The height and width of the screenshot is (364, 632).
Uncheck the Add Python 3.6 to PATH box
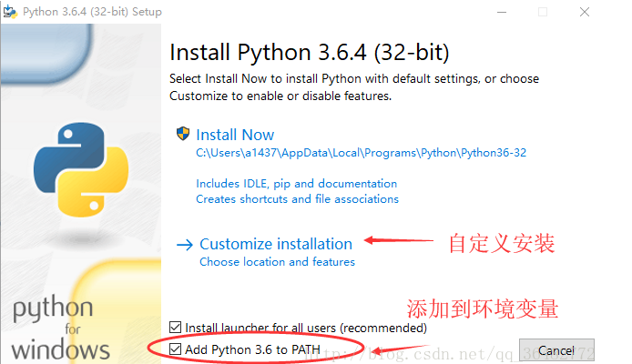point(176,349)
